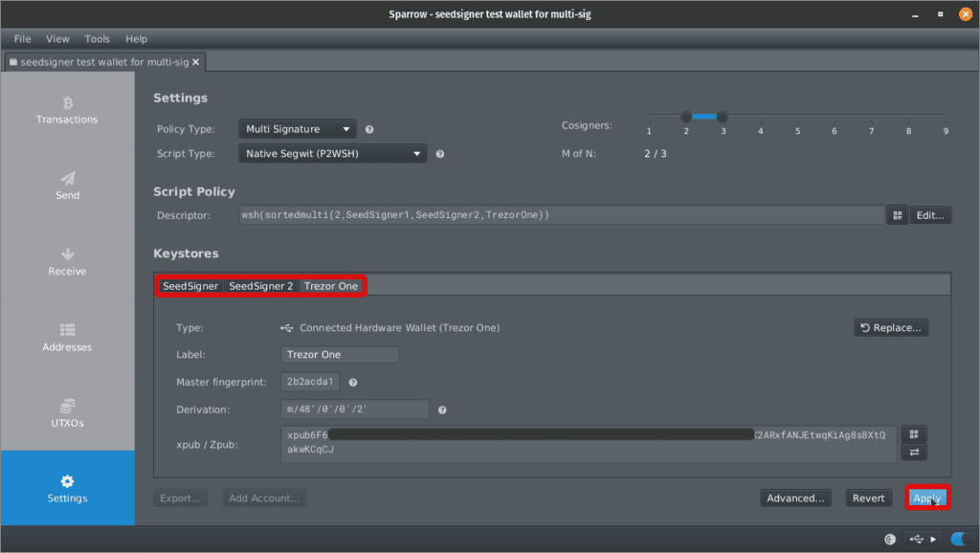
Task: Switch to the SeedSigner 2 keystore tab
Action: [x=260, y=286]
